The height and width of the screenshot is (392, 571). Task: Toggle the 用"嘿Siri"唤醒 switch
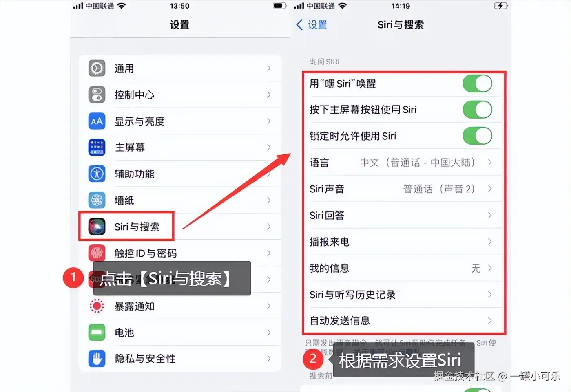(477, 84)
